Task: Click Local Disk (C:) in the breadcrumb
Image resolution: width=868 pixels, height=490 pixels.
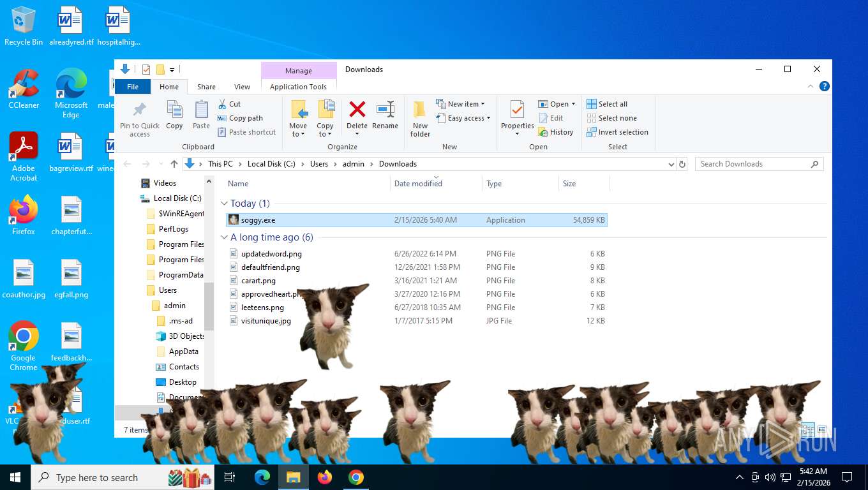Action: tap(271, 164)
